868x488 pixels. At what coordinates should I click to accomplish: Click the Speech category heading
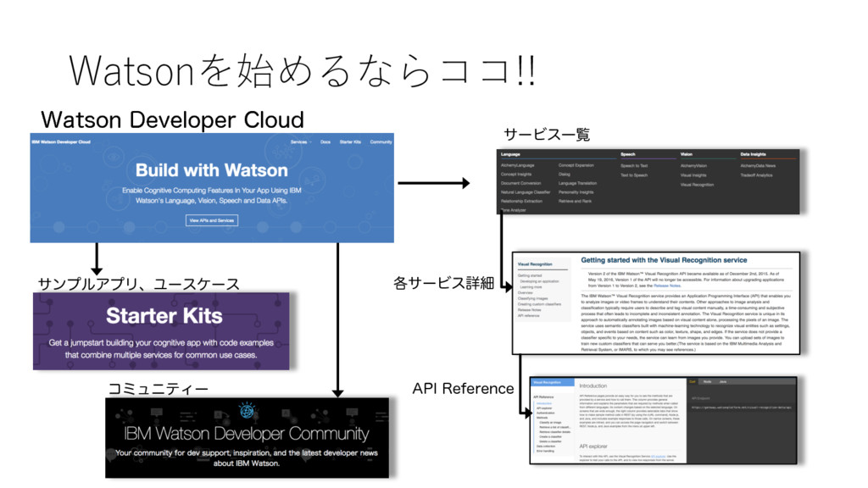628,154
